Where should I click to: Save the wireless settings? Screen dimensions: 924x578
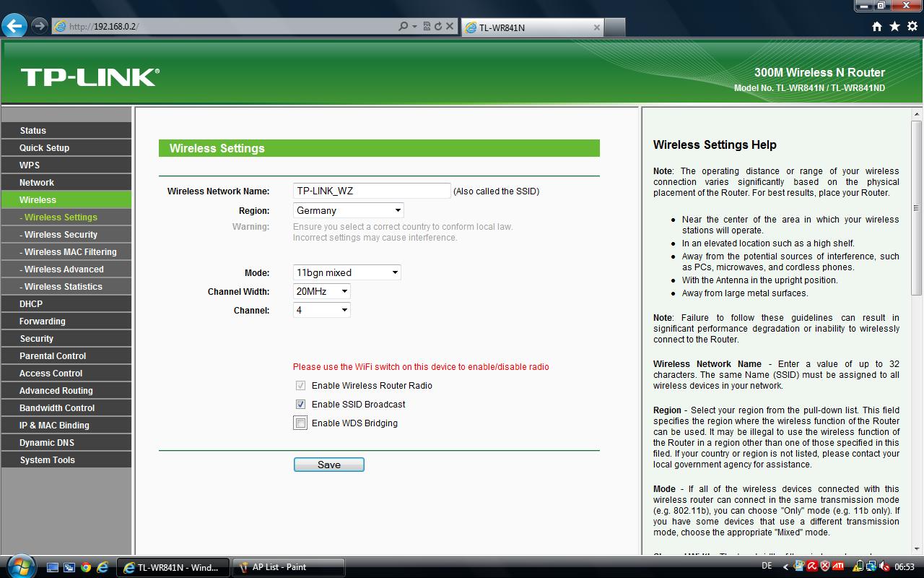coord(329,465)
